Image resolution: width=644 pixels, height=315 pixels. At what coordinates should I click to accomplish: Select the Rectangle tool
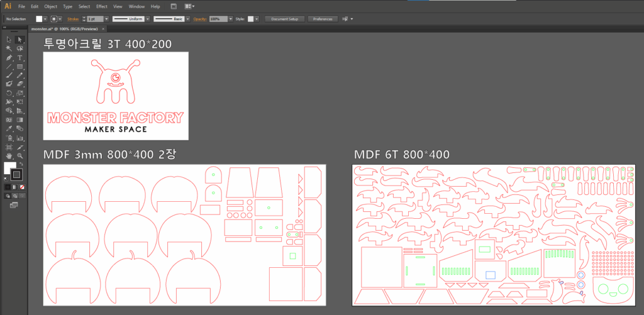coord(19,67)
